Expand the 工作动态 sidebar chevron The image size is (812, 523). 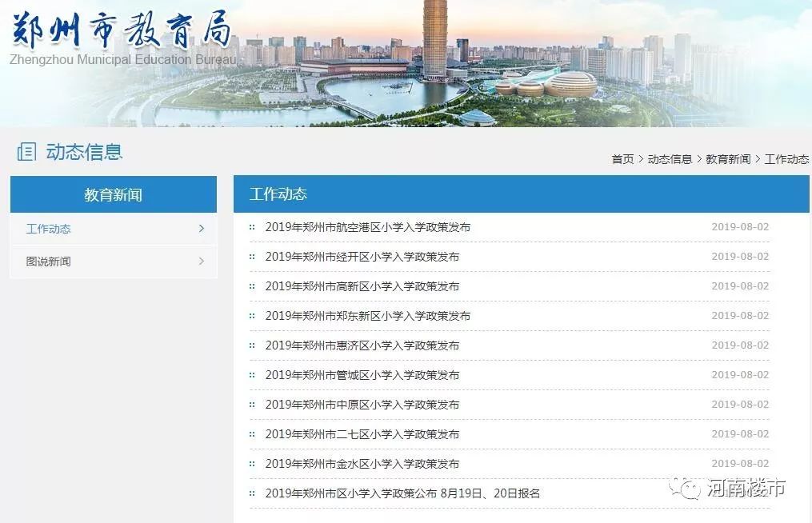(202, 229)
